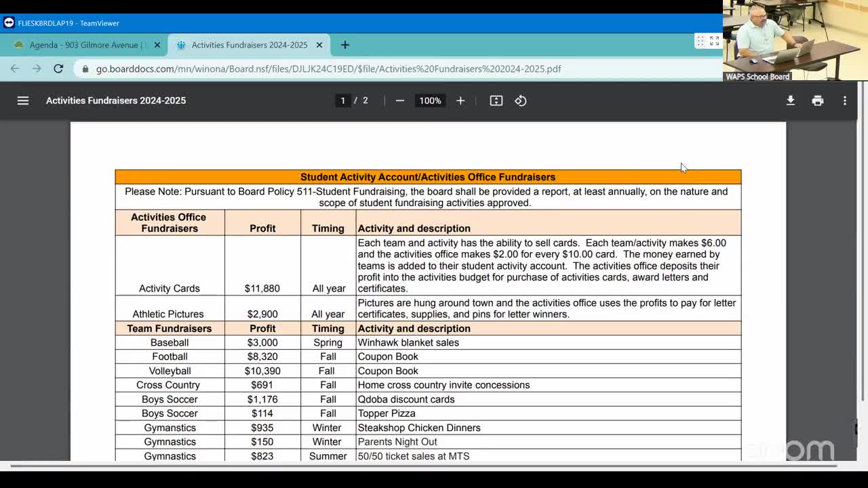Open the PDF sidebar hamburger menu

23,100
